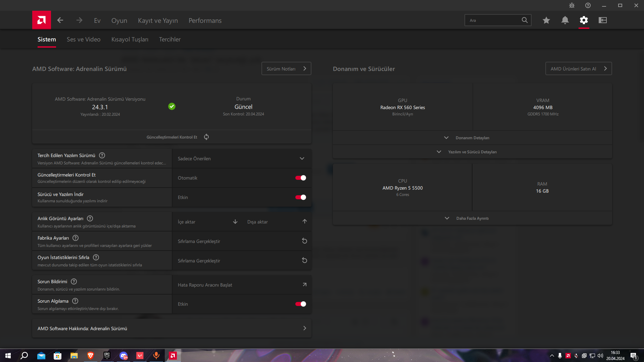
Task: Open the help question mark in title bar
Action: pyautogui.click(x=588, y=5)
